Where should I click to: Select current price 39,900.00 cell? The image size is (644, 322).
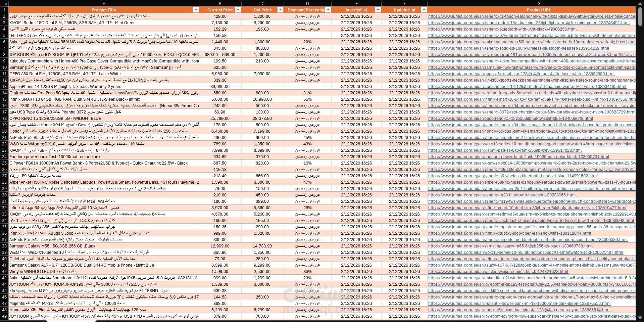coord(220,87)
